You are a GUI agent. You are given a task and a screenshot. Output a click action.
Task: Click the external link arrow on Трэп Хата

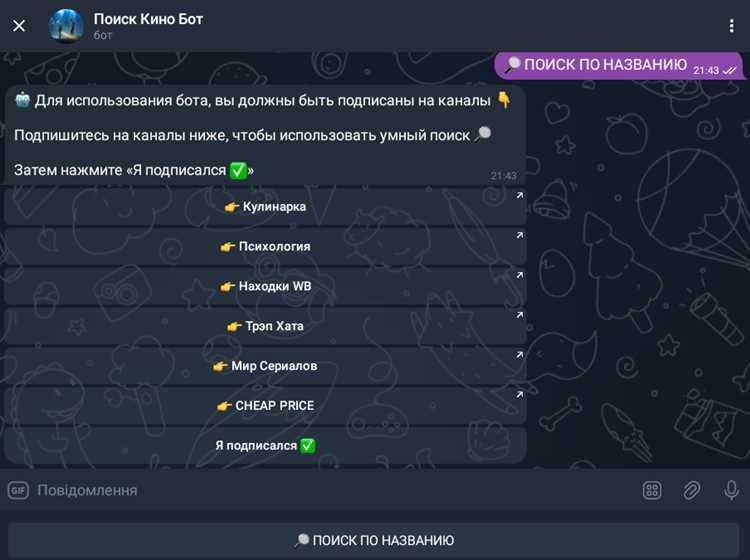click(519, 315)
